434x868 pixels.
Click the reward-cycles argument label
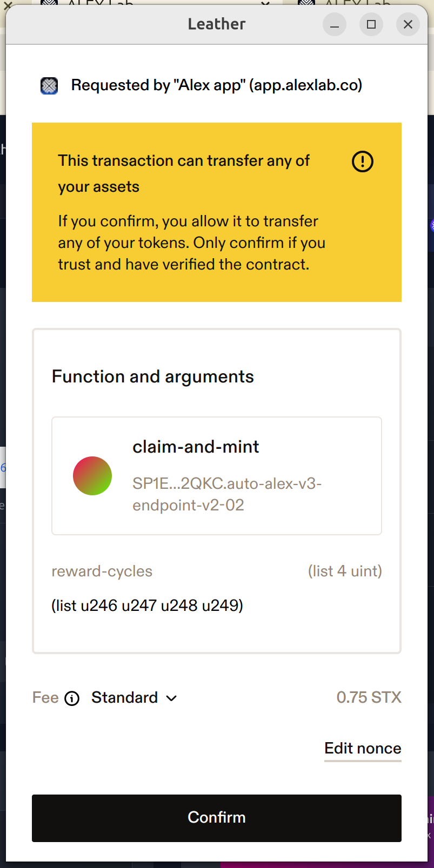pos(102,571)
